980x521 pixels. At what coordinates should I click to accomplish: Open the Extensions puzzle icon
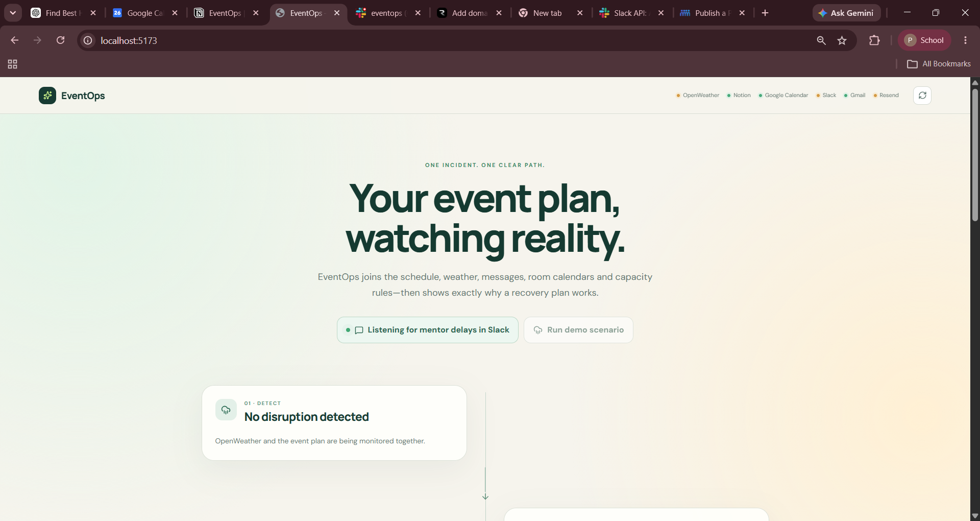pos(874,40)
